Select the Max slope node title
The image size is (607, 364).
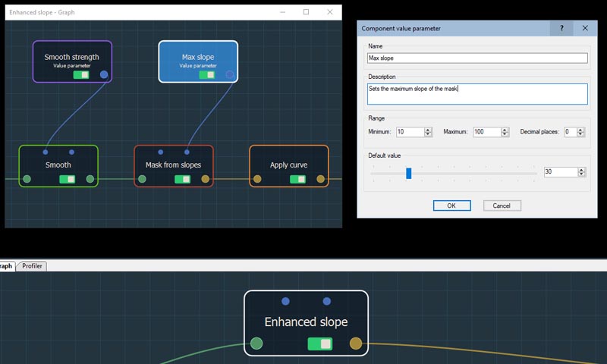click(x=198, y=57)
